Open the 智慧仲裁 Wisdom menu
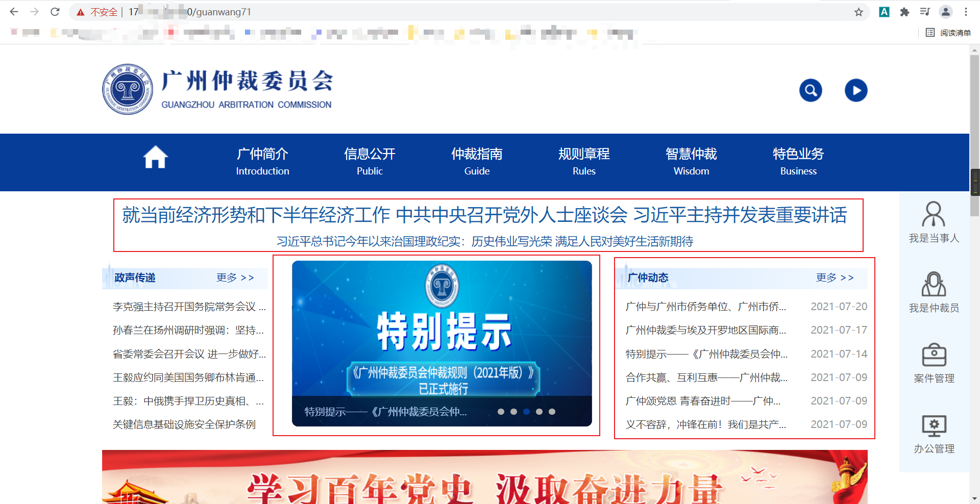The image size is (980, 504). (691, 161)
